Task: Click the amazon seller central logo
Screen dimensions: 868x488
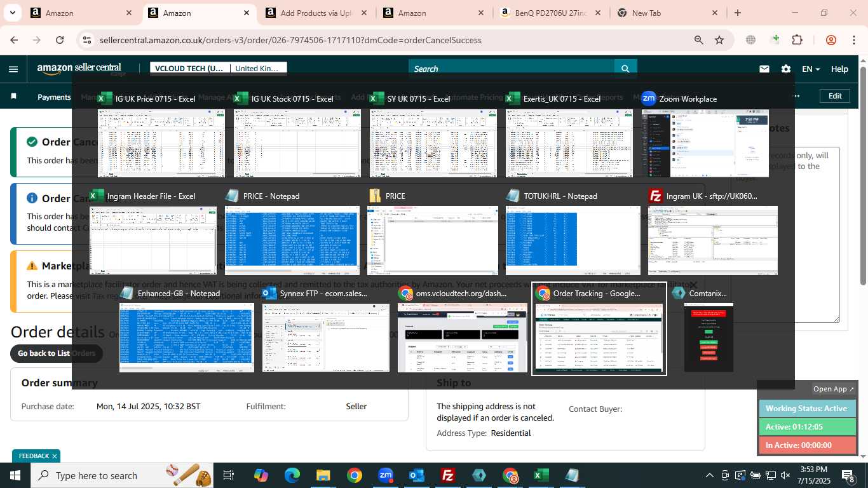Action: pyautogui.click(x=79, y=69)
